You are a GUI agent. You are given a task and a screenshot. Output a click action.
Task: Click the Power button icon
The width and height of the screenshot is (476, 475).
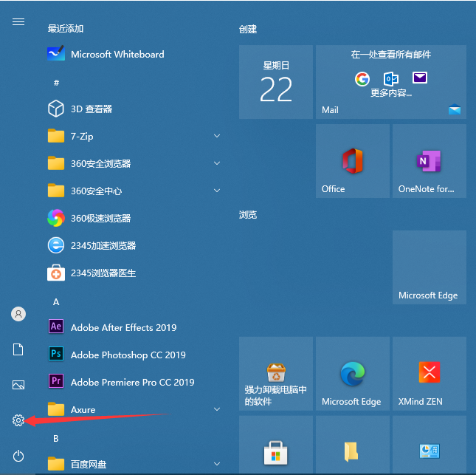click(x=18, y=456)
